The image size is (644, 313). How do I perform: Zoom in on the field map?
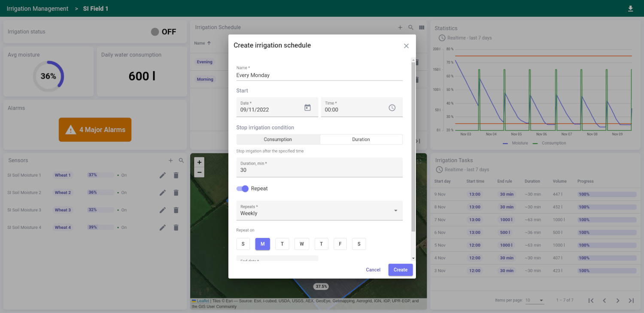pos(199,163)
